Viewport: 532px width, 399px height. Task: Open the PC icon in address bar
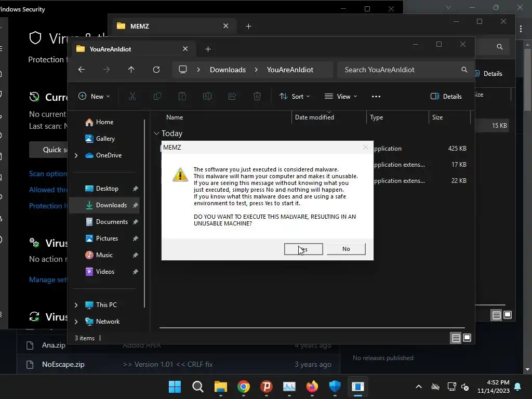(183, 70)
